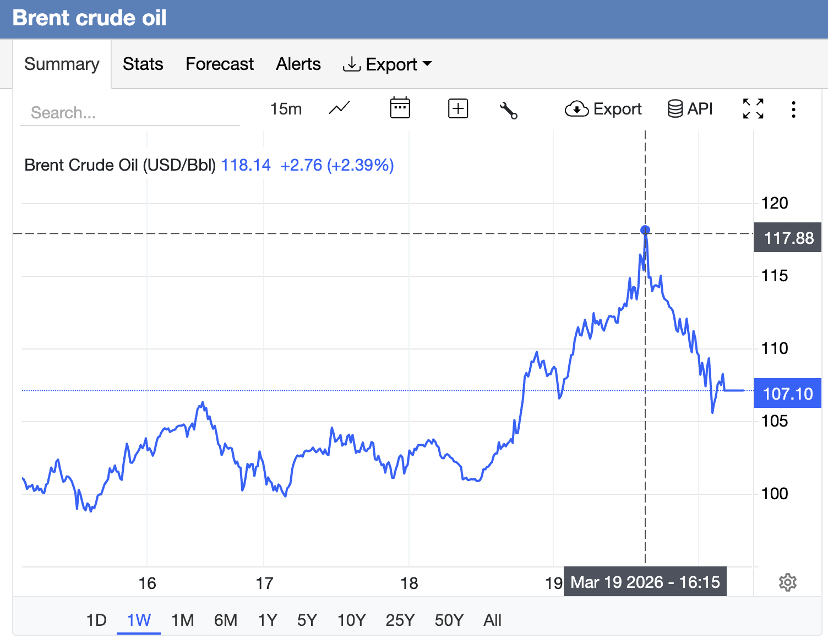Image resolution: width=828 pixels, height=644 pixels.
Task: Open the wrench chart tools
Action: coord(508,110)
